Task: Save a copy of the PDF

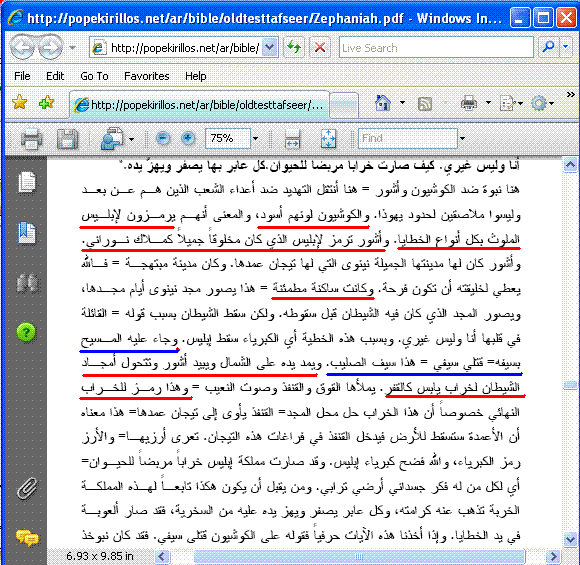Action: point(67,139)
